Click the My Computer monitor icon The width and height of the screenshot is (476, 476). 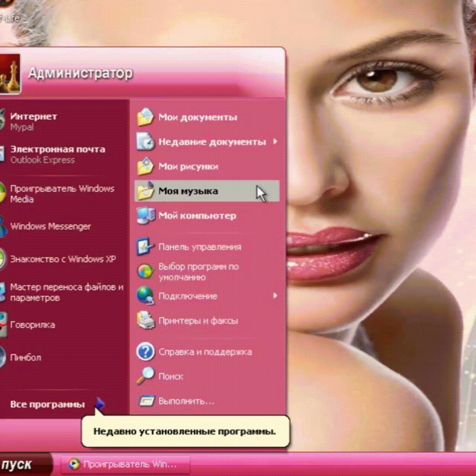coord(145,216)
